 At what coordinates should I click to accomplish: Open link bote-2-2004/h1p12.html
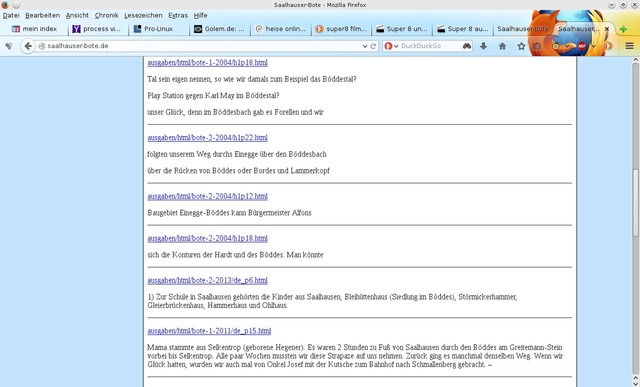[207, 196]
